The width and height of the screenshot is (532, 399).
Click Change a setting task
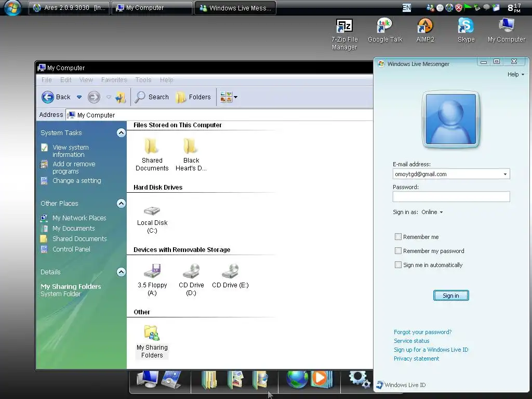click(71, 180)
